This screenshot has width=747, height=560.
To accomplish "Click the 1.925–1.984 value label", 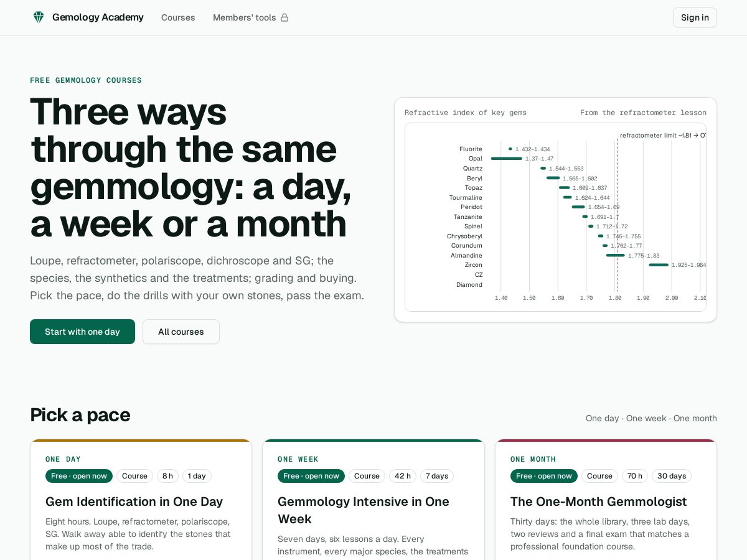I will click(688, 265).
